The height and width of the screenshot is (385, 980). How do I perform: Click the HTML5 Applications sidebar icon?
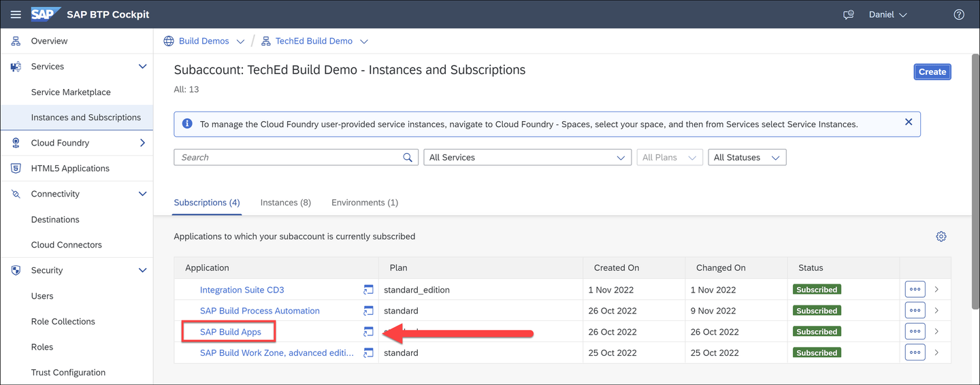pyautogui.click(x=16, y=168)
